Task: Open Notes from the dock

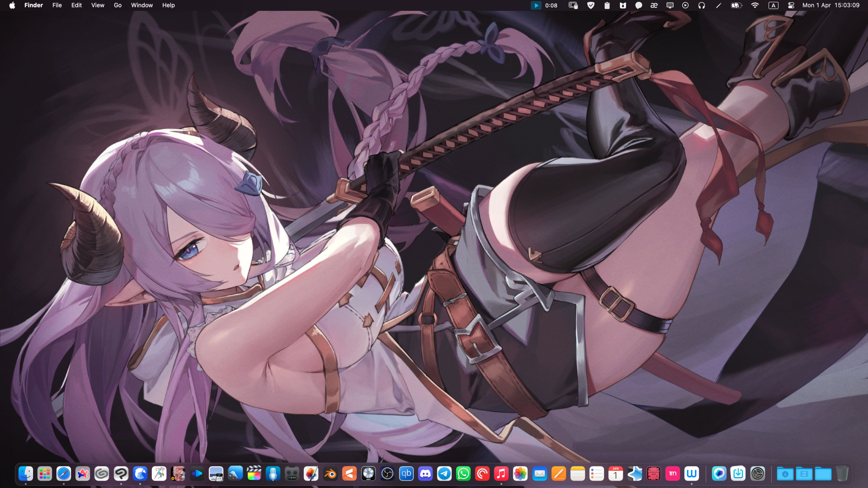Action: 578,474
